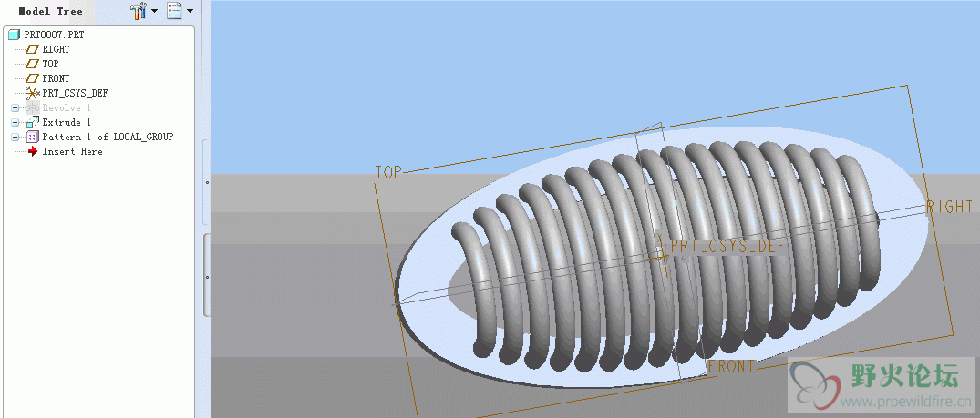980x418 pixels.
Task: Click the PRT_CSYS_DEF label in viewport
Action: tap(727, 246)
